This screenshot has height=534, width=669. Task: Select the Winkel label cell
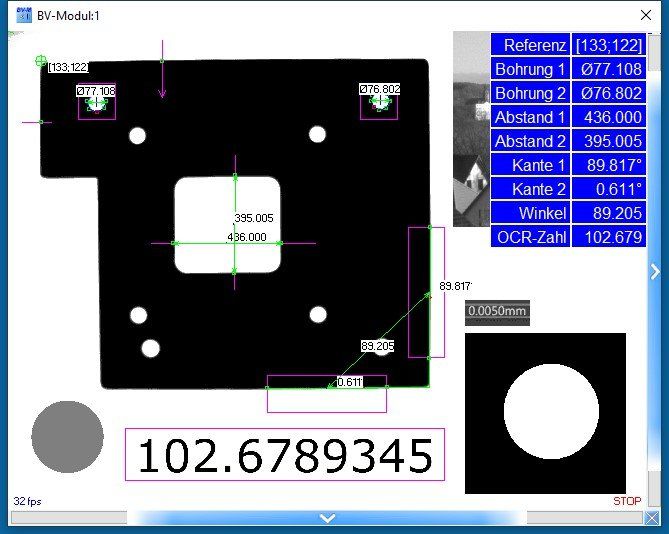coord(530,212)
